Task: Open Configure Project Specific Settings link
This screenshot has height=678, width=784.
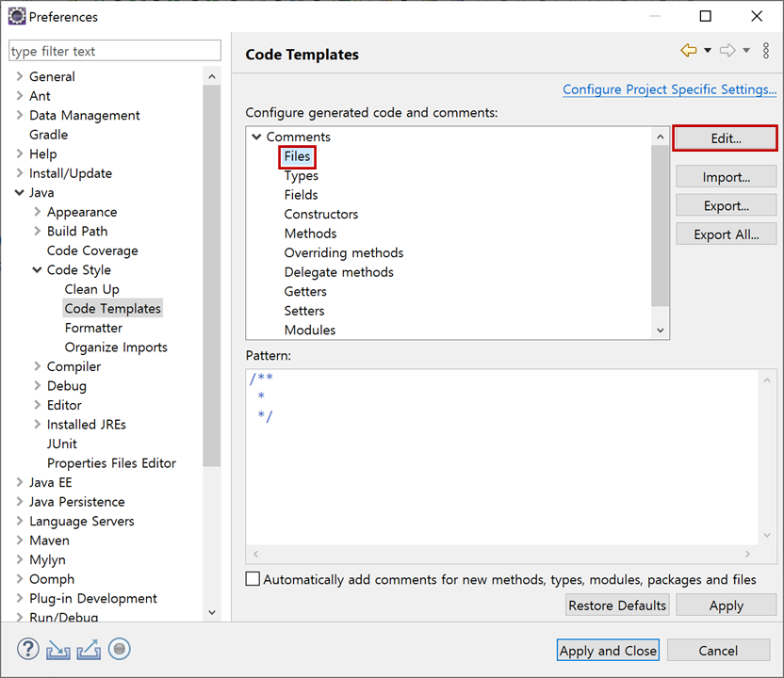Action: tap(669, 89)
